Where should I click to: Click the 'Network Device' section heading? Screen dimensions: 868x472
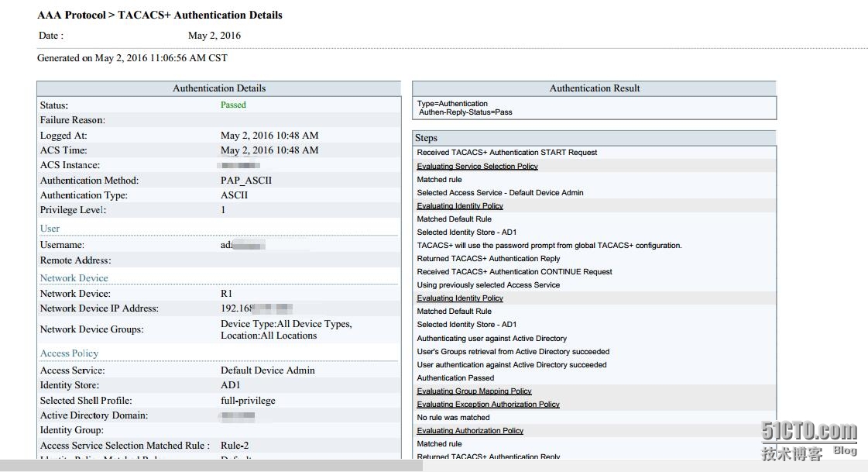(74, 278)
